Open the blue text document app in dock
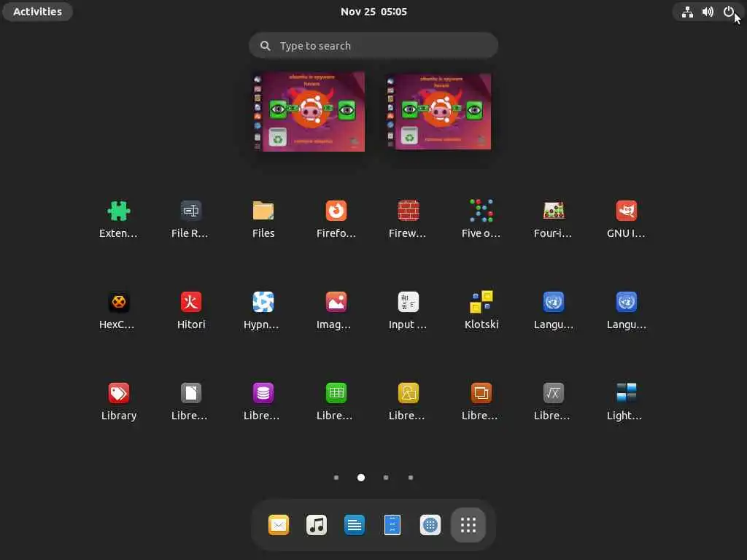 pos(355,525)
